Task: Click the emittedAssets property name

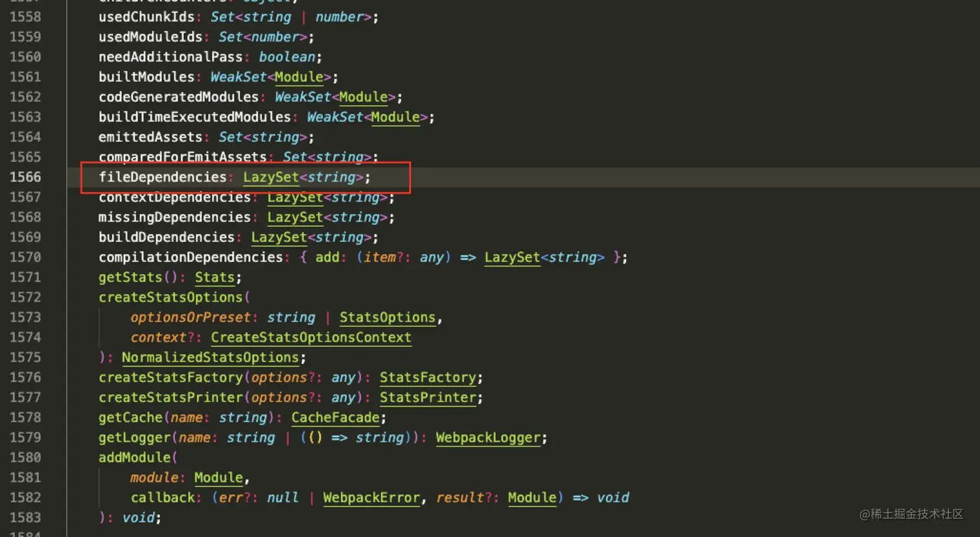Action: click(x=150, y=137)
